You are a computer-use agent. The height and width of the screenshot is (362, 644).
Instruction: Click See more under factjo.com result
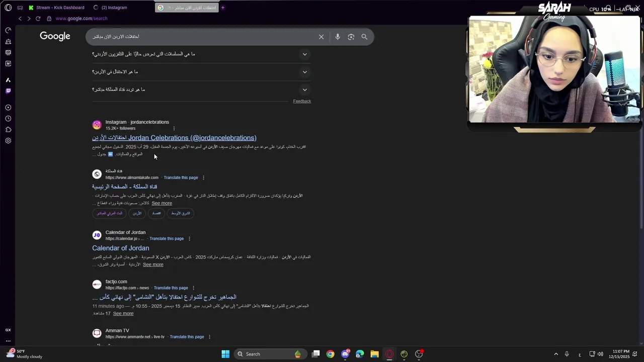click(x=123, y=314)
